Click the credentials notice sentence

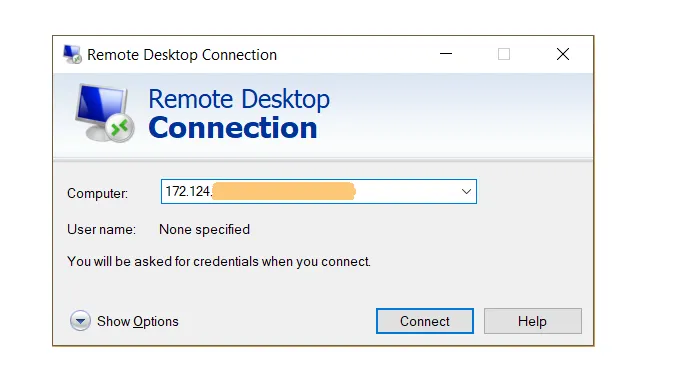click(x=219, y=262)
